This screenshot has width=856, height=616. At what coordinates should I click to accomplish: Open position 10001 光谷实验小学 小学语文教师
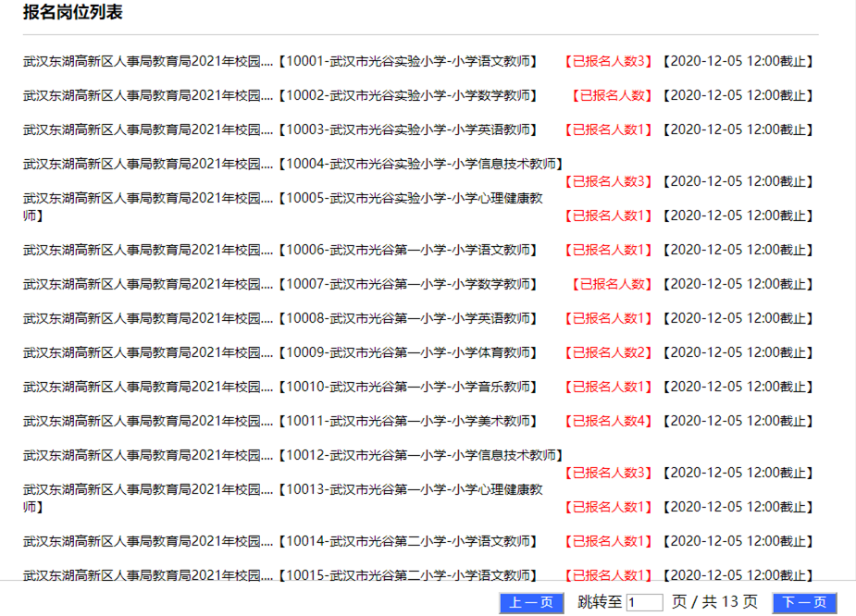pyautogui.click(x=408, y=61)
